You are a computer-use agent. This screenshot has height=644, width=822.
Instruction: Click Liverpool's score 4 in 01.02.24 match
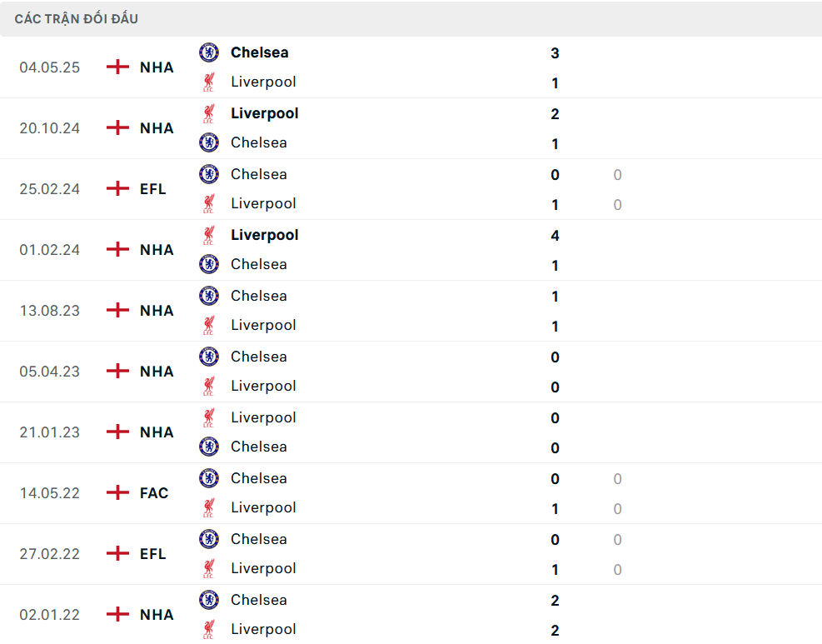click(x=555, y=236)
